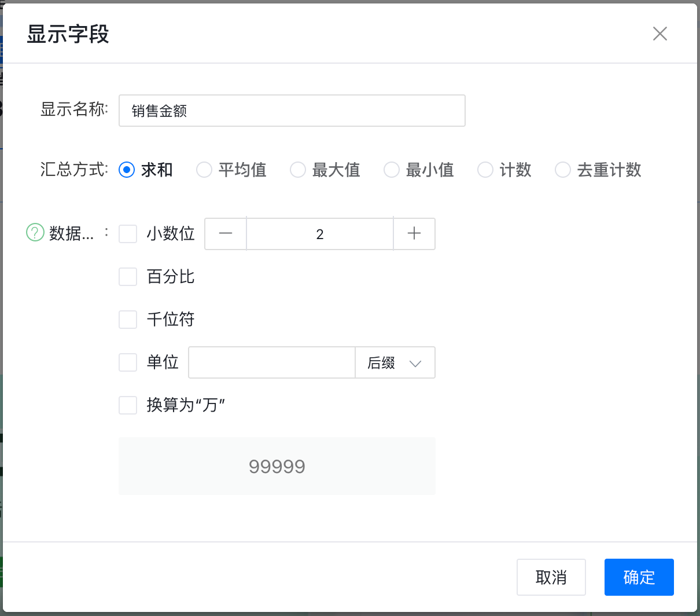Click the green help question mark icon
The height and width of the screenshot is (616, 700).
(x=35, y=233)
